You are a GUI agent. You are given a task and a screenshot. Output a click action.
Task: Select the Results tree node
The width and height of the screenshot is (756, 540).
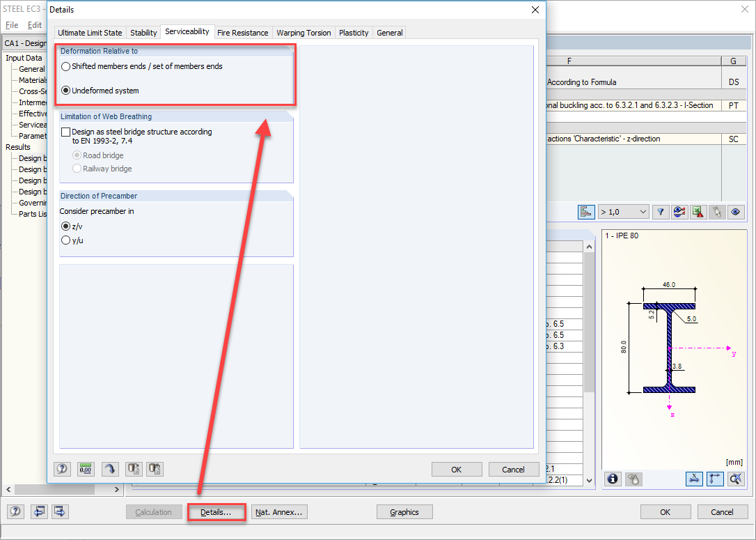[18, 147]
